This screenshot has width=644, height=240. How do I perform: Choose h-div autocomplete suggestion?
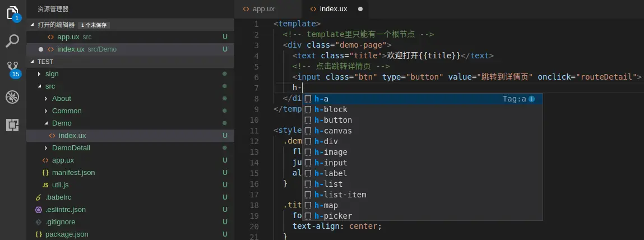pos(422,142)
